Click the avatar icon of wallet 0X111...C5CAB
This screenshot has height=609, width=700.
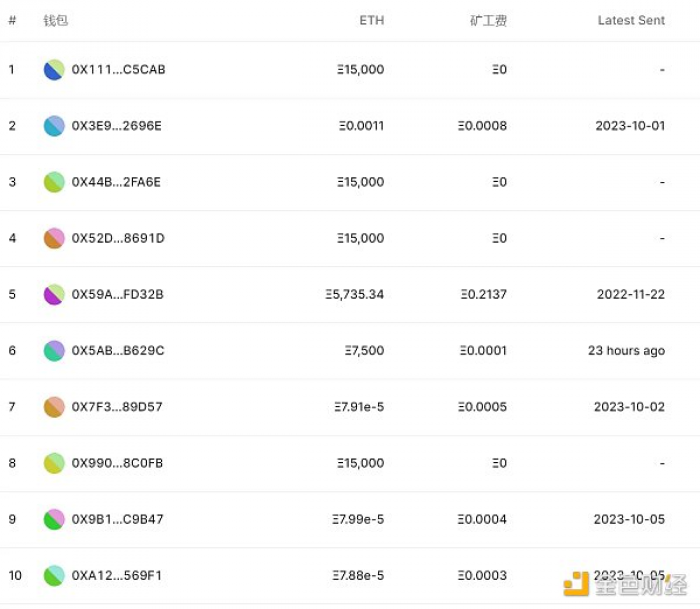coord(54,70)
